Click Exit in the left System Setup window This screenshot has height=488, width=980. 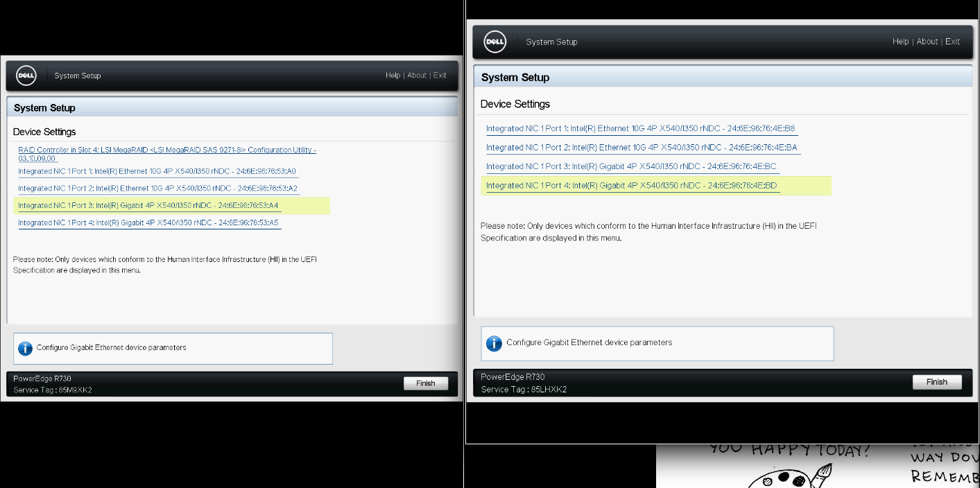[x=440, y=76]
